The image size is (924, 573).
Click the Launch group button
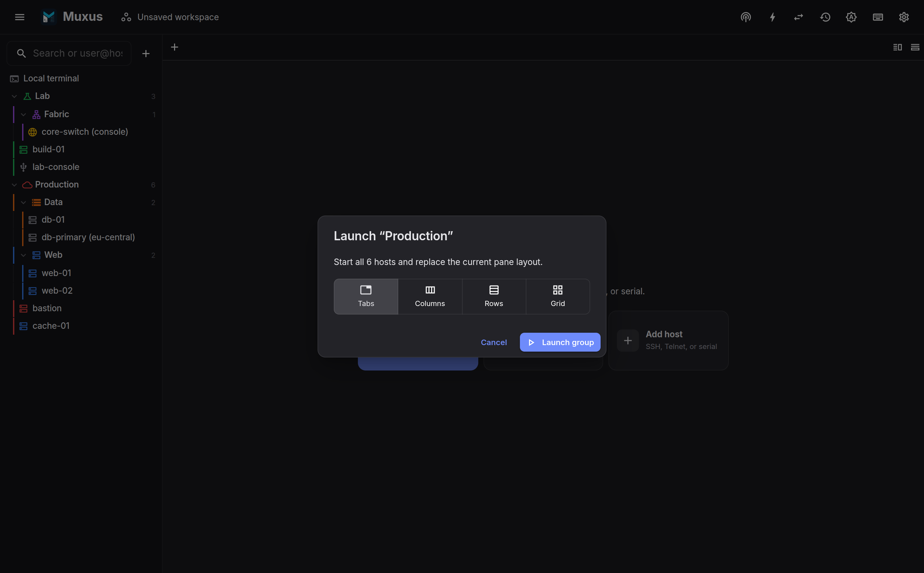click(560, 342)
